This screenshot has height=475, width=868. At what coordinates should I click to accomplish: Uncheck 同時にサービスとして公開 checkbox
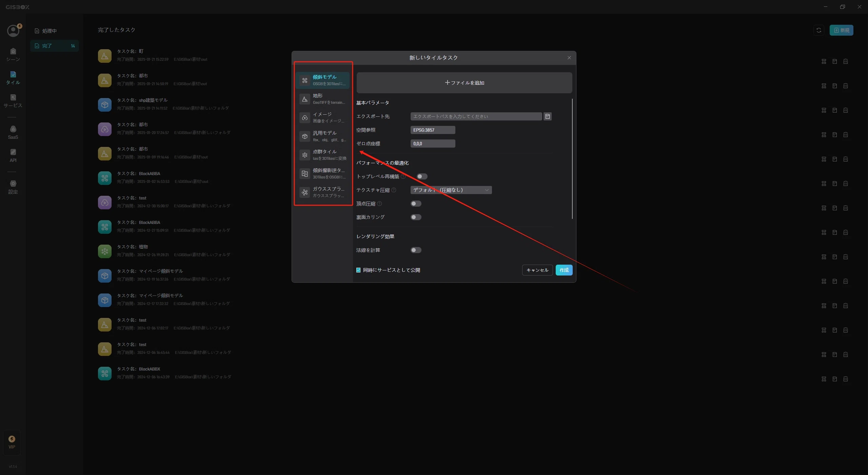pos(358,270)
